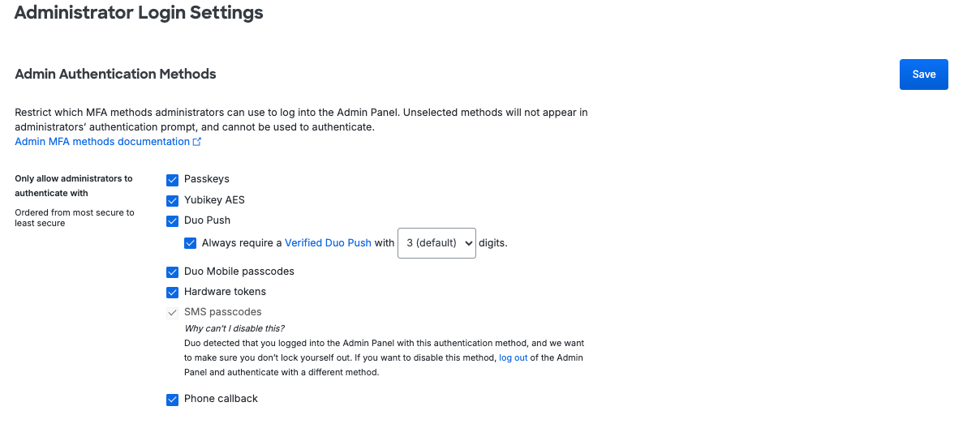
Task: Disable the Duo Push checkbox
Action: (x=172, y=220)
